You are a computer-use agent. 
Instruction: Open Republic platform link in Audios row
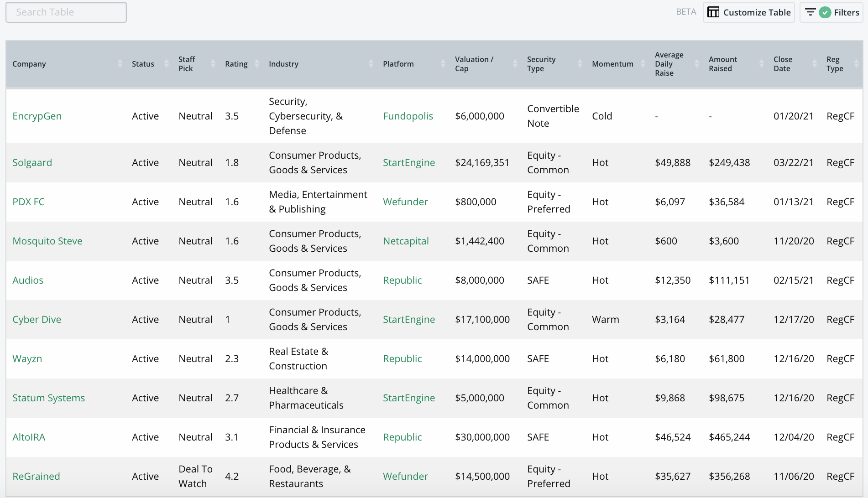point(402,280)
